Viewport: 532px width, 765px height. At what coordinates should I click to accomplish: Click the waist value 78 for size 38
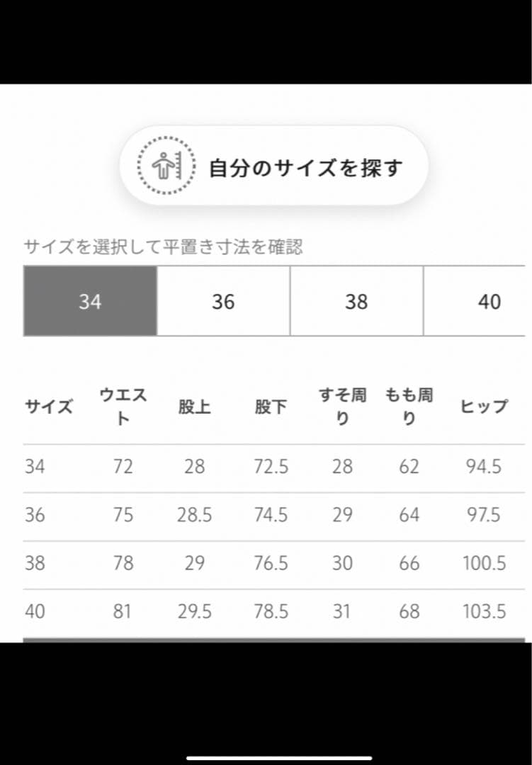pyautogui.click(x=123, y=563)
